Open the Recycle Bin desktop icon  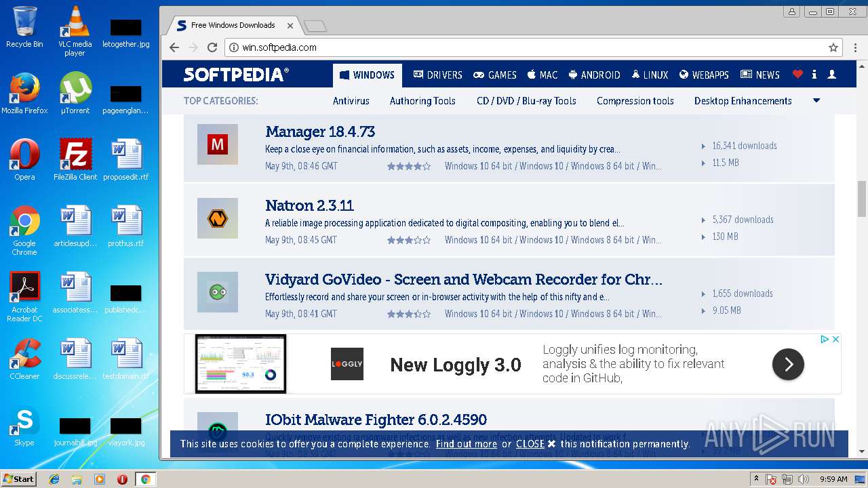[24, 27]
